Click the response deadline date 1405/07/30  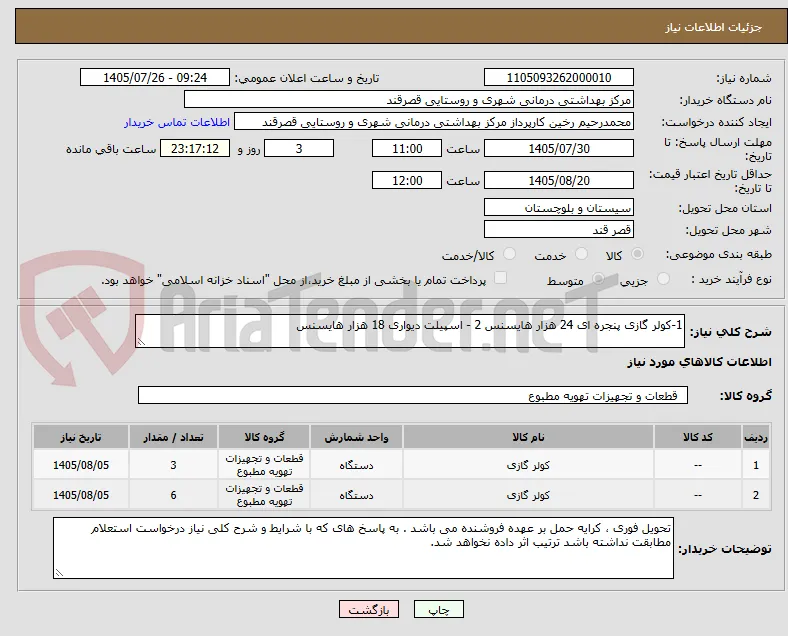pyautogui.click(x=558, y=149)
